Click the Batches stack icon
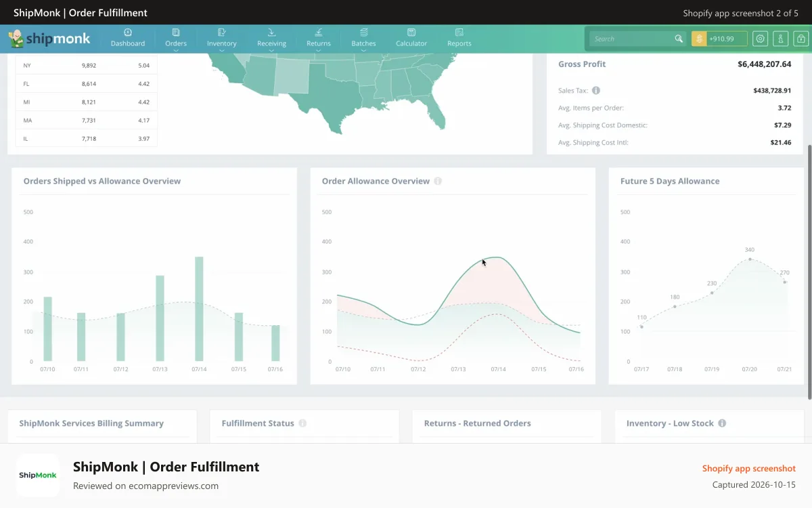Screen dimensions: 812x508 coord(364,32)
